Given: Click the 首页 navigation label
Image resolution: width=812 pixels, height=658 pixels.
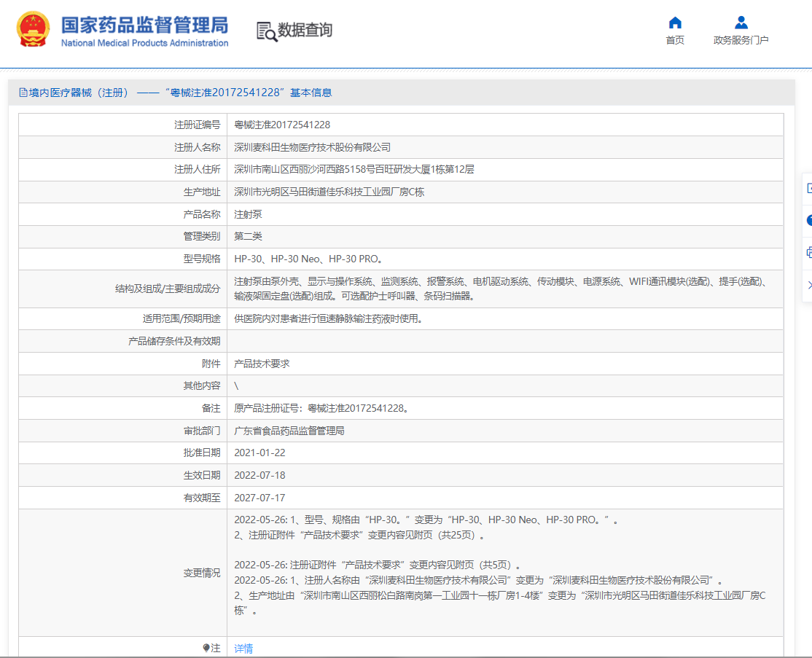Looking at the screenshot, I should 674,40.
